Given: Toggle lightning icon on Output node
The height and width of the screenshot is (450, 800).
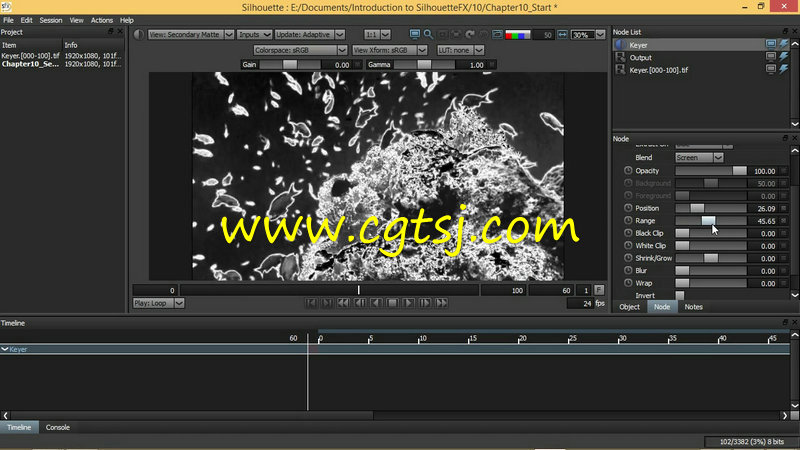Looking at the screenshot, I should coord(784,57).
